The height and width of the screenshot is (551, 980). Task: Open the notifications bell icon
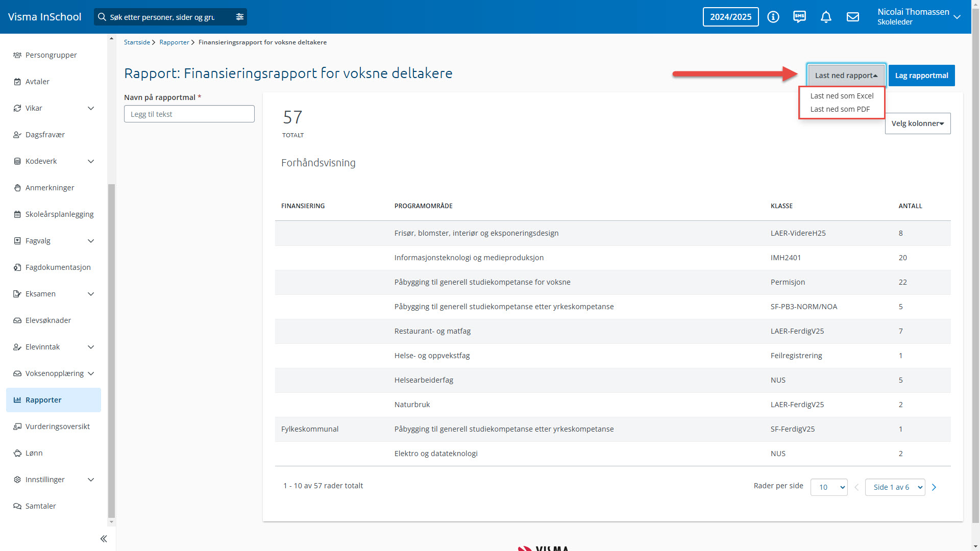(826, 17)
